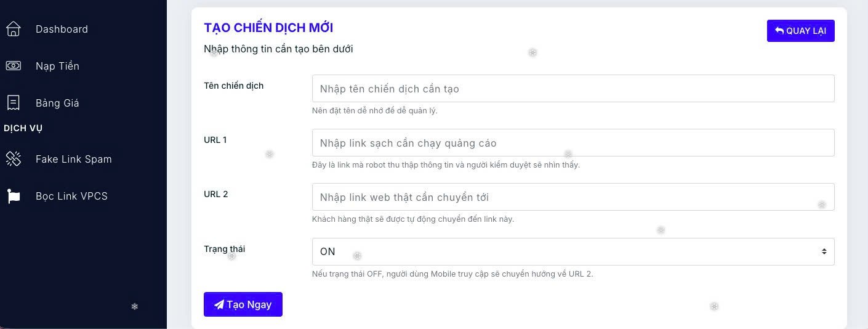The height and width of the screenshot is (329, 868).
Task: Select Fake Link Spam service
Action: pyautogui.click(x=73, y=159)
